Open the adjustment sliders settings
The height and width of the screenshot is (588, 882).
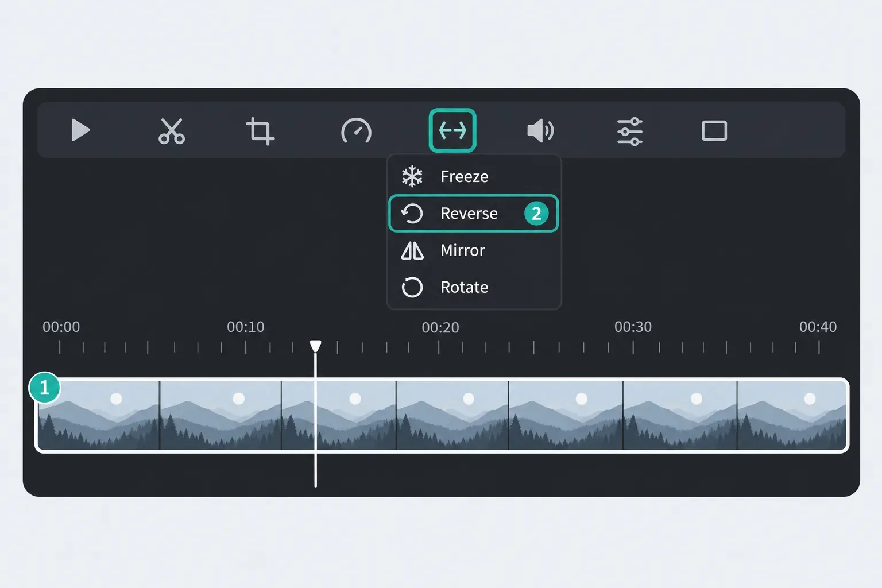coord(630,131)
